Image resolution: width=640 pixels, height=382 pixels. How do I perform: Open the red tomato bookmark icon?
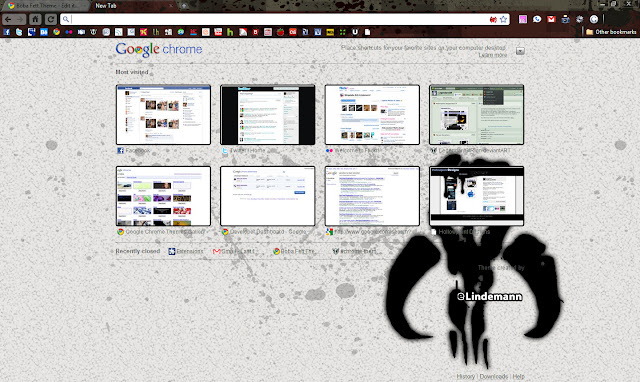point(280,32)
